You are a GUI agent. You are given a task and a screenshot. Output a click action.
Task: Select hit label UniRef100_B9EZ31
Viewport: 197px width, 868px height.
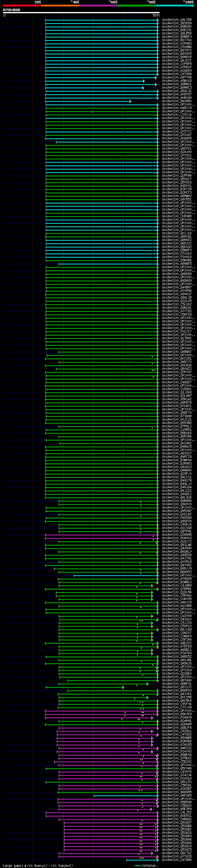(177, 30)
